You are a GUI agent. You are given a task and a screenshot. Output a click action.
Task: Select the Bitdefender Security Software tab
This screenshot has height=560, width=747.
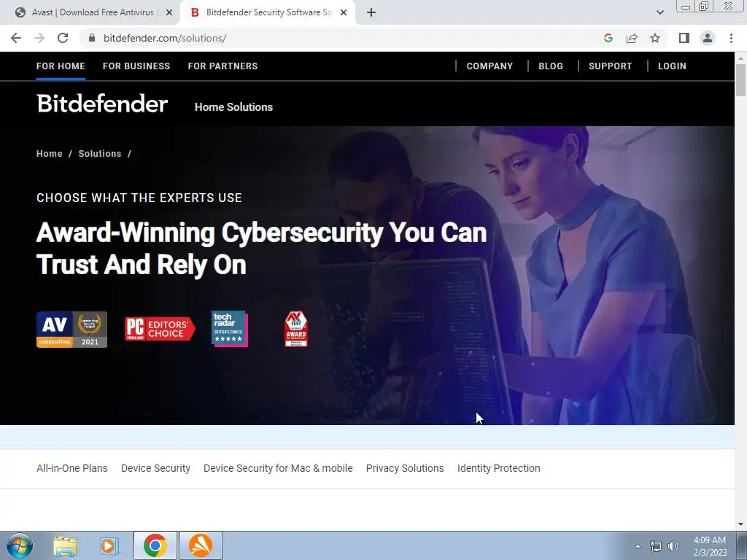click(x=267, y=13)
